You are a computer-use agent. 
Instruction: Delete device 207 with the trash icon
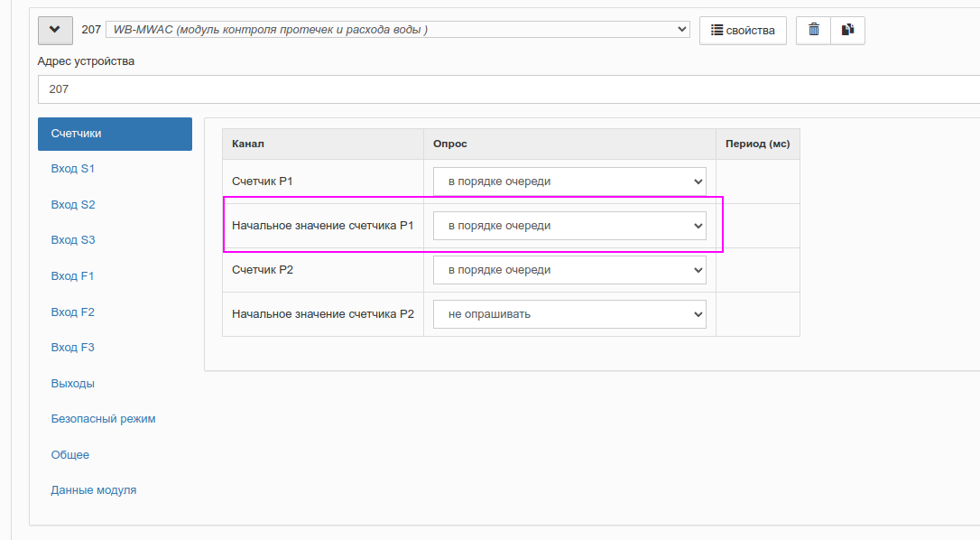point(813,30)
